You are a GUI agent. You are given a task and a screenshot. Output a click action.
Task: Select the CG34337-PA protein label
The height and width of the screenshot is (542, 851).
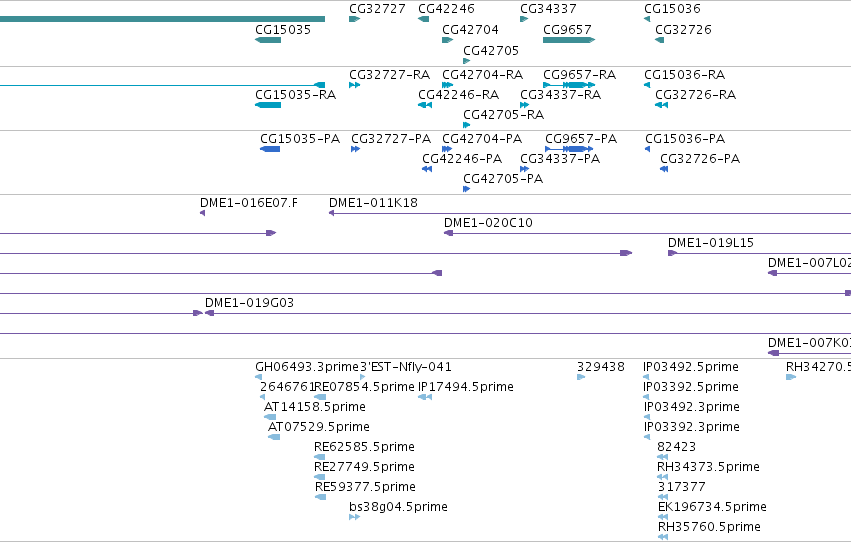point(560,158)
